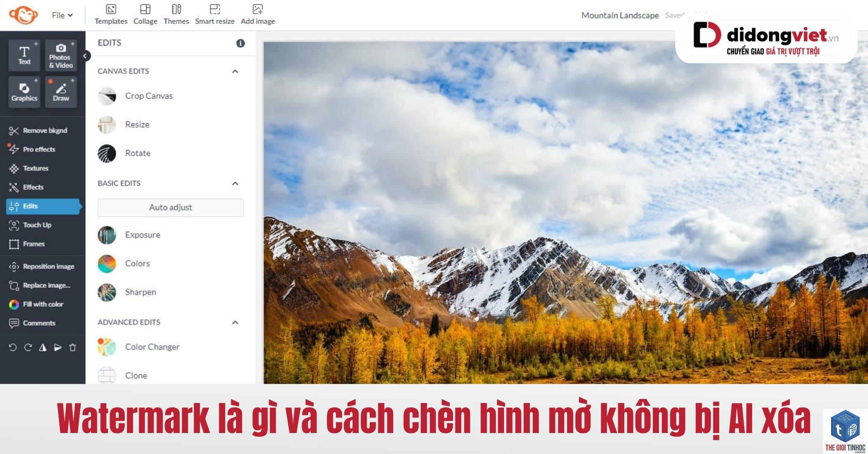Open Touch Up in the sidebar

point(30,225)
